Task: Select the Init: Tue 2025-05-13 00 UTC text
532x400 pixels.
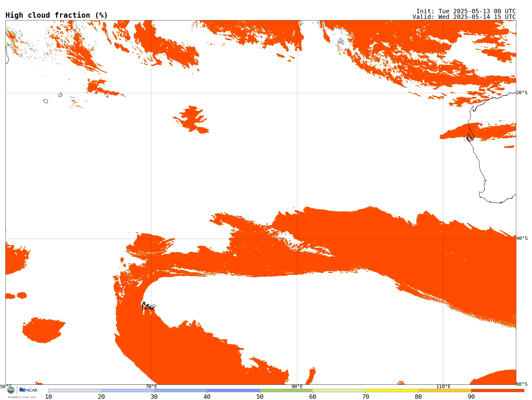Action: tap(466, 11)
